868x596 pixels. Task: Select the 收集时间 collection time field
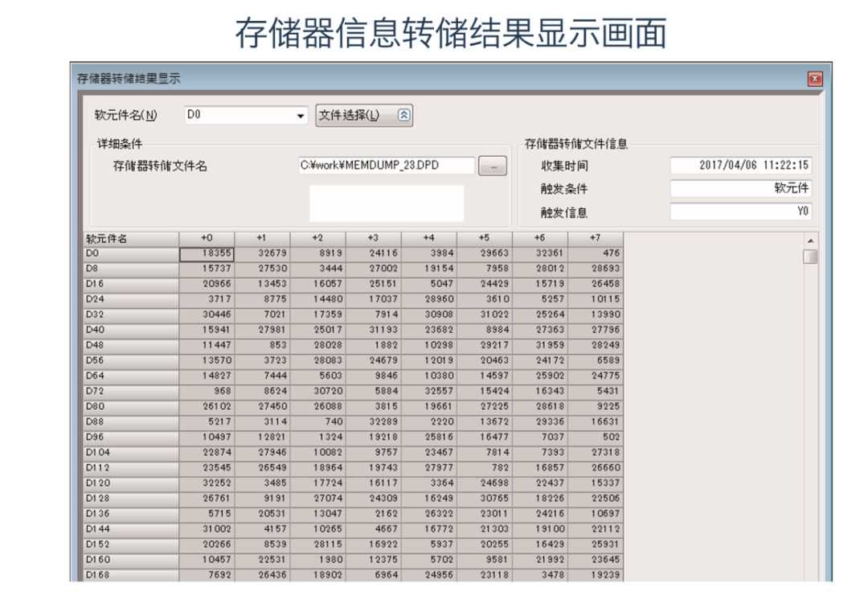pyautogui.click(x=739, y=165)
